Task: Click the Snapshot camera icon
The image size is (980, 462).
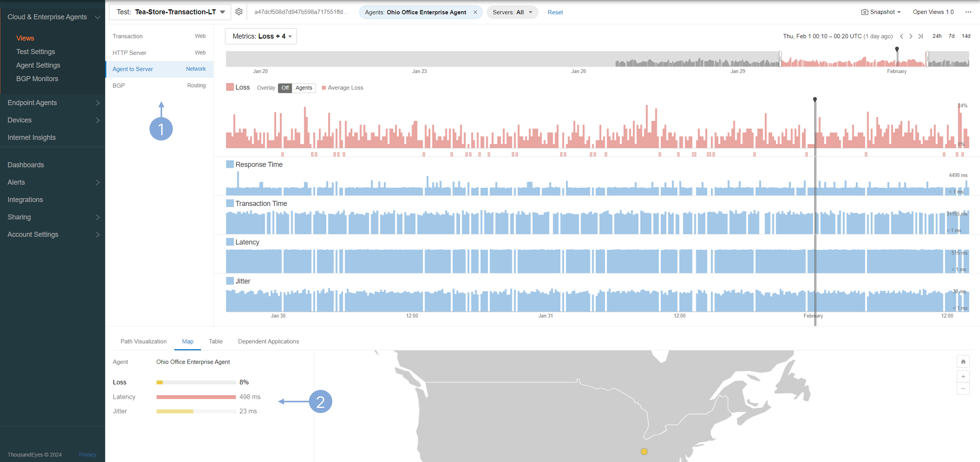Action: pyautogui.click(x=864, y=12)
